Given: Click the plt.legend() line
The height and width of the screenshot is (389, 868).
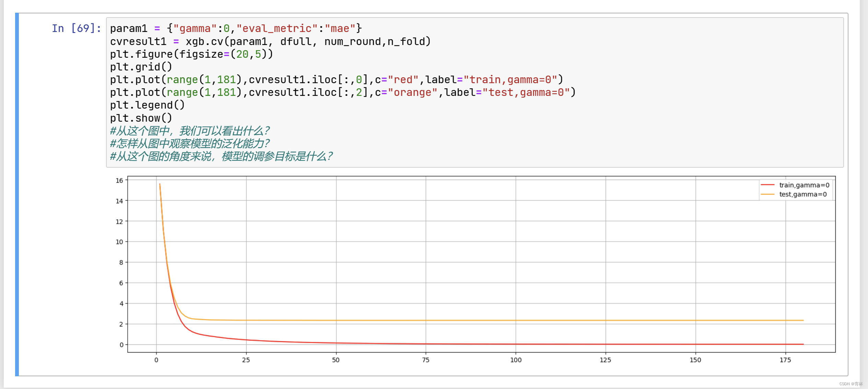Looking at the screenshot, I should (x=147, y=105).
